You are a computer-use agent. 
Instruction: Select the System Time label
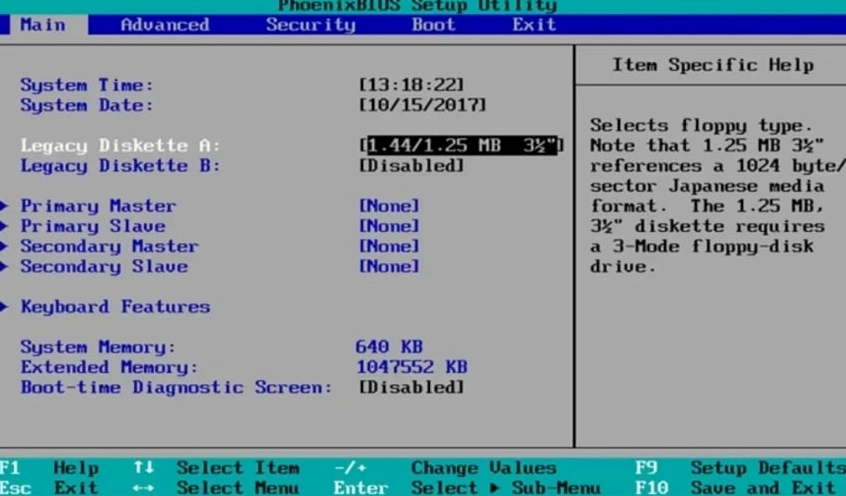(x=87, y=85)
